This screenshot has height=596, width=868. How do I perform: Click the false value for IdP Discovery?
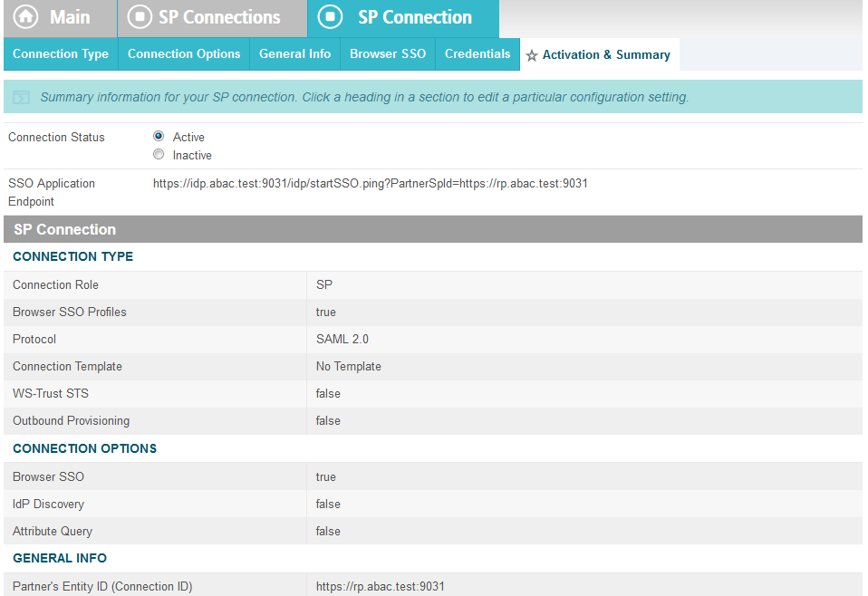pos(328,505)
